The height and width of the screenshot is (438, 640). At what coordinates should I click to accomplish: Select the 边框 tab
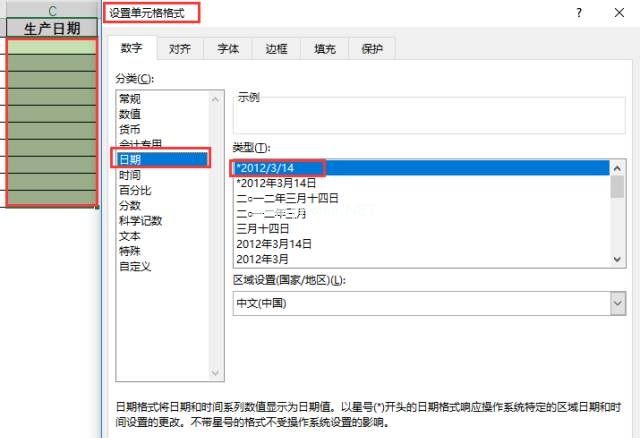tap(276, 48)
